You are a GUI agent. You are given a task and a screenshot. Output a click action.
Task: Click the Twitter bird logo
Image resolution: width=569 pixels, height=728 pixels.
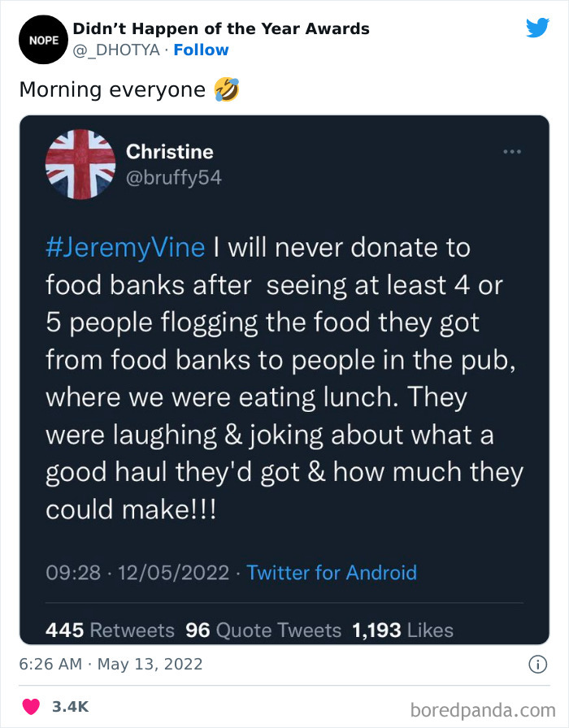537,28
